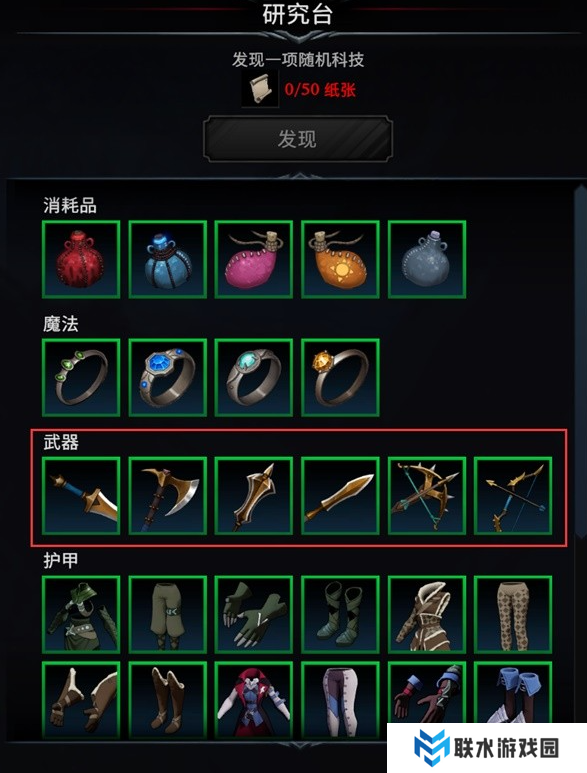Pick the copper spear blade
This screenshot has width=587, height=773.
pos(340,496)
